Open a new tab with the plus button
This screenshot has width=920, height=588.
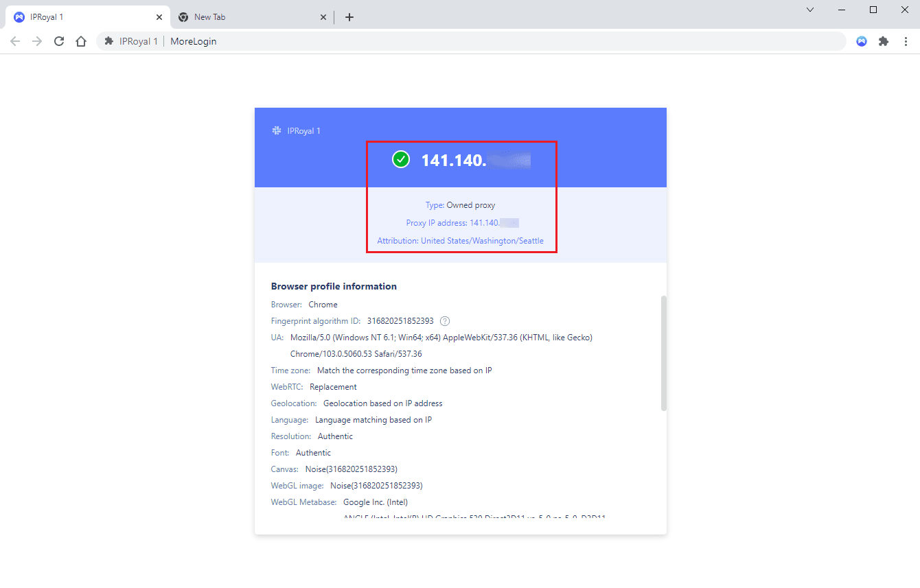[x=349, y=17]
